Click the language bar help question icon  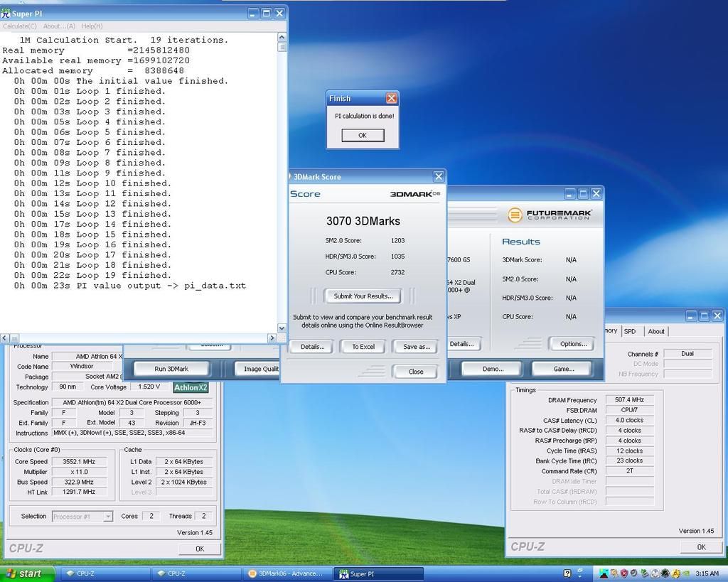pos(567,573)
